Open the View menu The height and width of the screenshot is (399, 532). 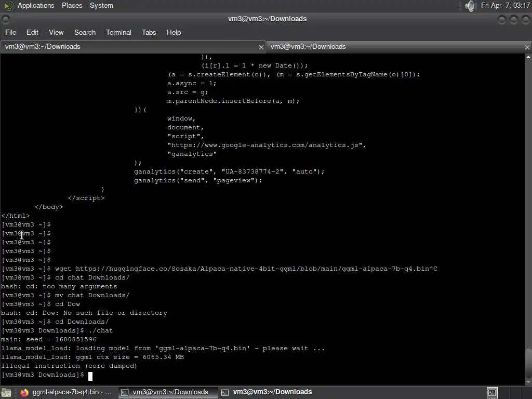pyautogui.click(x=56, y=32)
